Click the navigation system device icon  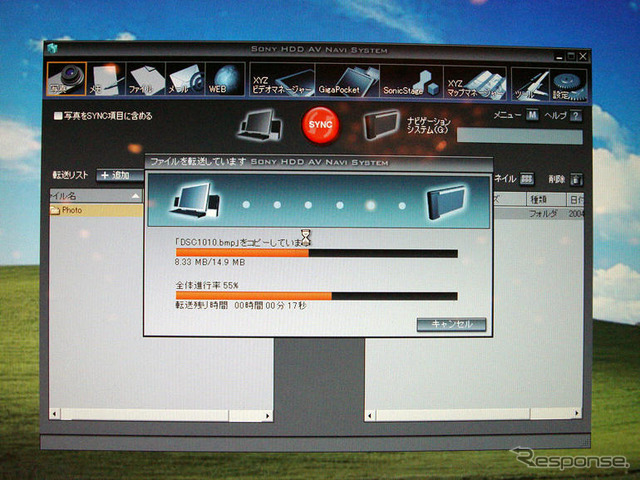(381, 124)
